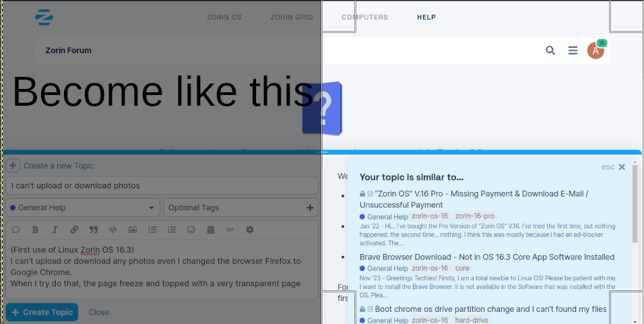Click the core tag
This screenshot has height=324, width=644.
pyautogui.click(x=462, y=268)
